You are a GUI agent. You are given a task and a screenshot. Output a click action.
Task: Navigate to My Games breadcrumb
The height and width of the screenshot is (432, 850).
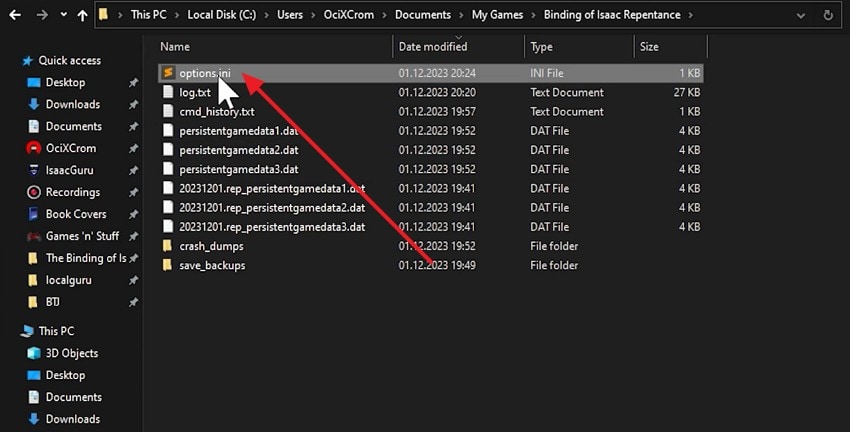tap(497, 15)
